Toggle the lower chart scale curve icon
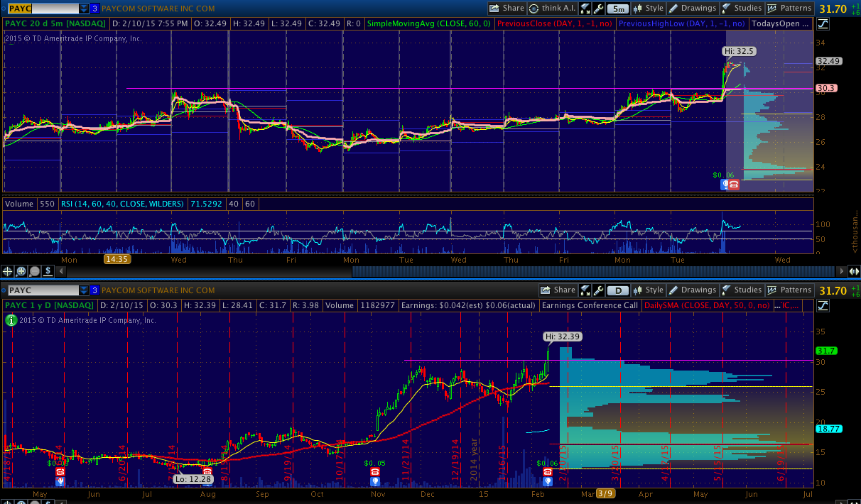Screen dimensions: 861x504 click(x=823, y=305)
